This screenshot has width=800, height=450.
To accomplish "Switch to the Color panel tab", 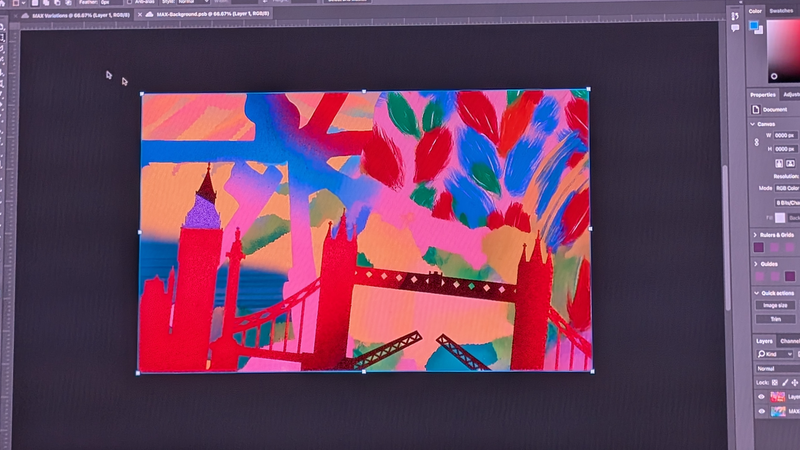I will 755,11.
